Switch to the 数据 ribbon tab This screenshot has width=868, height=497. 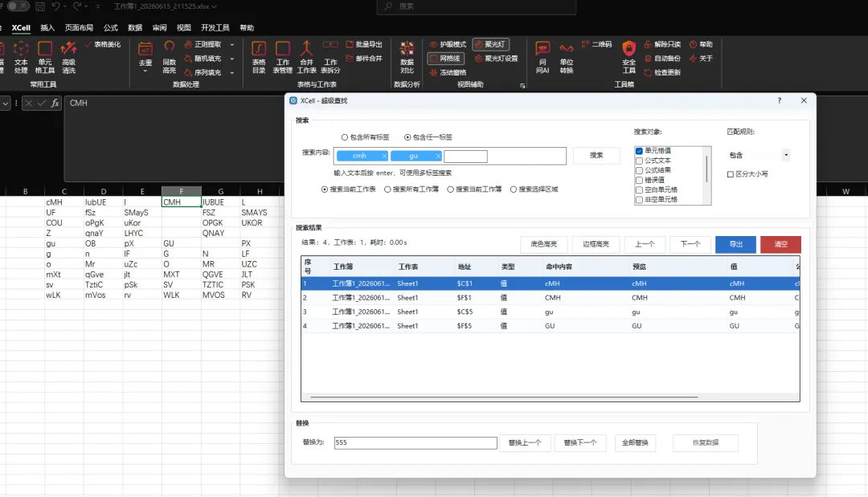click(135, 27)
